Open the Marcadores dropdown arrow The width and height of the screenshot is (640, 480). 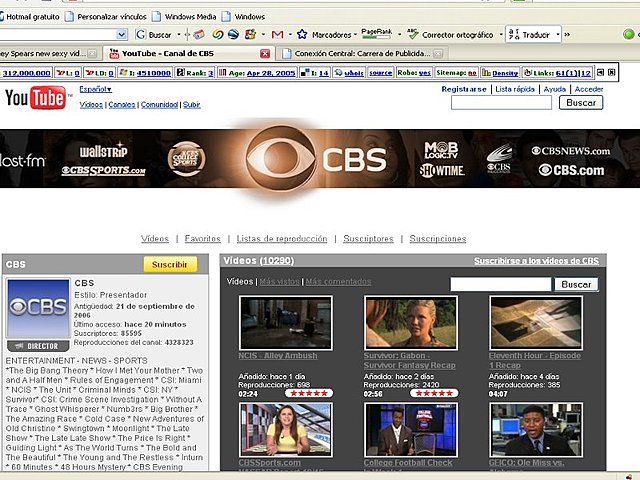pos(355,35)
